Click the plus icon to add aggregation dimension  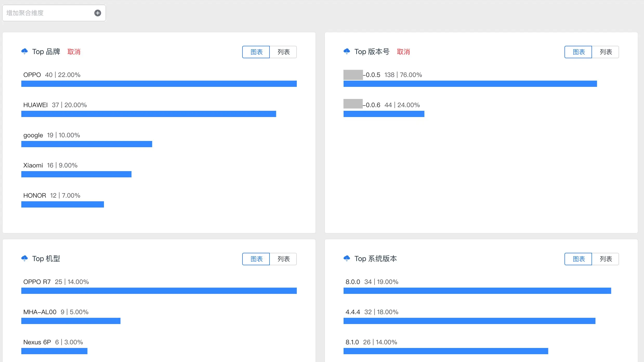pyautogui.click(x=98, y=13)
